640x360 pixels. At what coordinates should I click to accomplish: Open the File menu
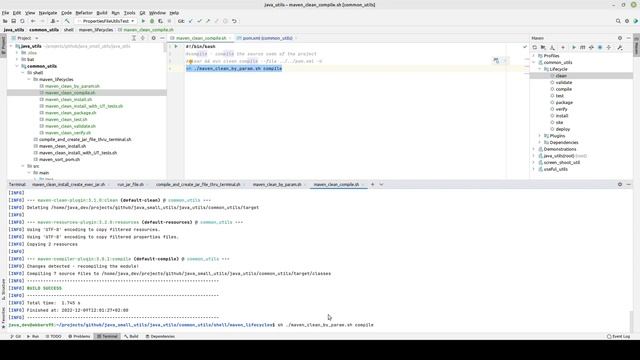coord(5,13)
